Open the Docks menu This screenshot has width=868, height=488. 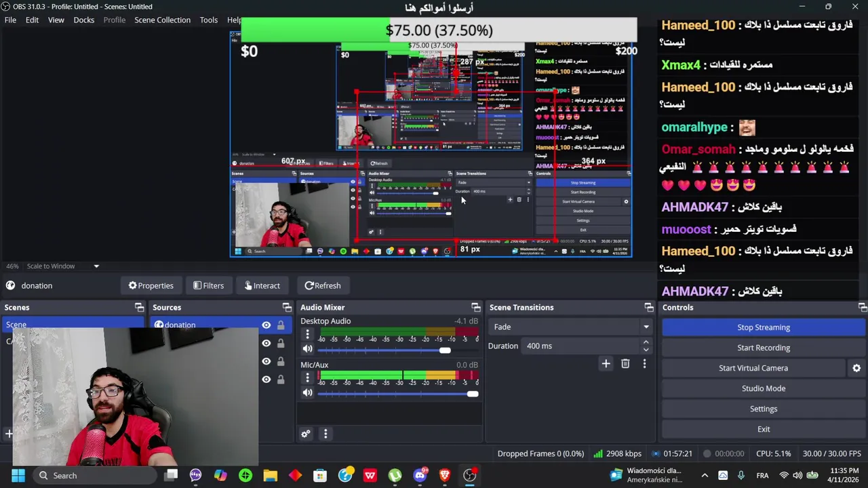point(84,20)
